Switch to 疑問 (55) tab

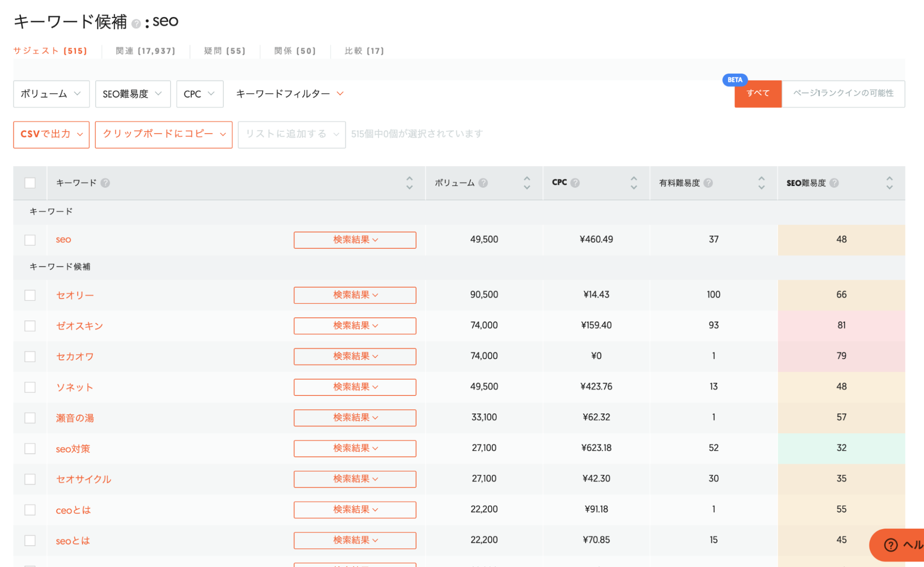(225, 51)
